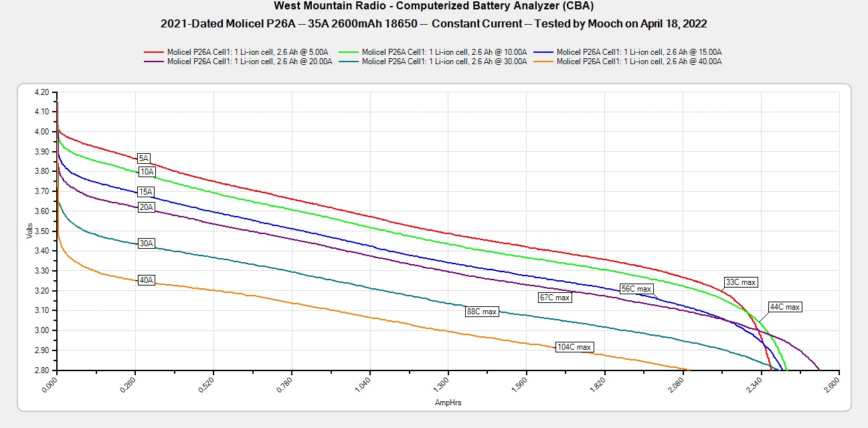Click the purple legend line swatch for 20.00A
Image resolution: width=868 pixels, height=428 pixels.
(x=154, y=62)
